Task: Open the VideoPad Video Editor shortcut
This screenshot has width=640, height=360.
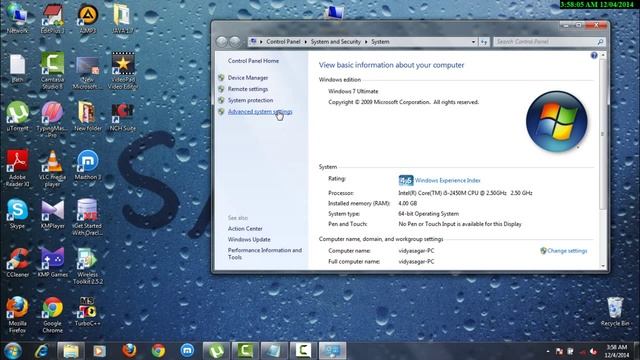Action: pyautogui.click(x=122, y=70)
